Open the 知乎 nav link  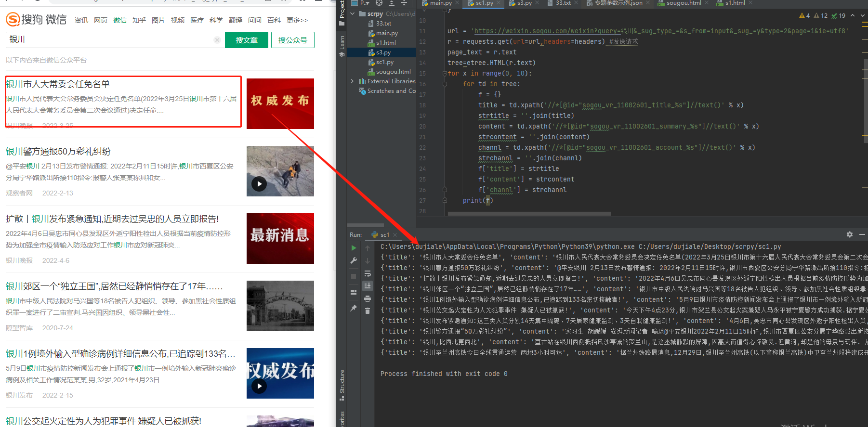coord(139,20)
